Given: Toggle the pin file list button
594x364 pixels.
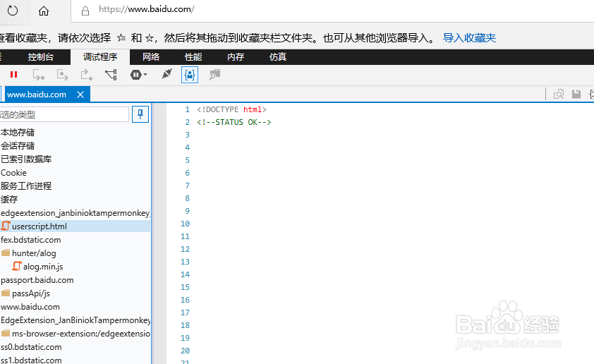Looking at the screenshot, I should coord(140,114).
